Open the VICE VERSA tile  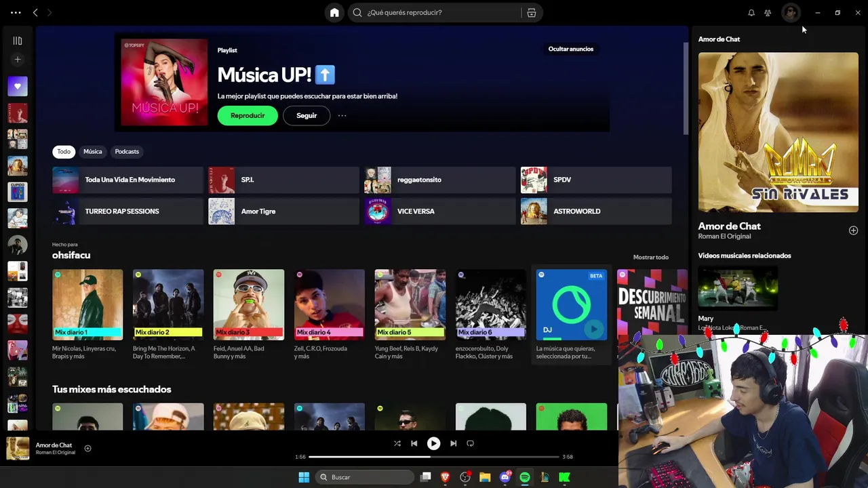(439, 211)
